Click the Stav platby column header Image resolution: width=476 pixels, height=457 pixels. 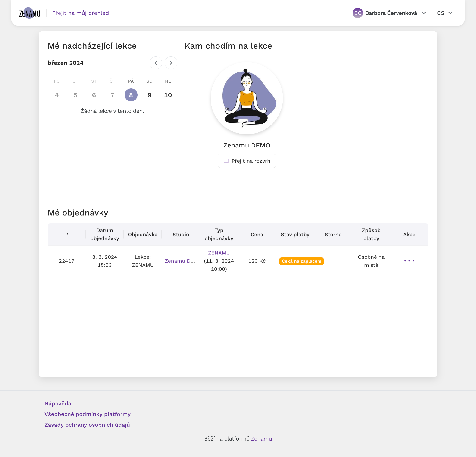(295, 234)
